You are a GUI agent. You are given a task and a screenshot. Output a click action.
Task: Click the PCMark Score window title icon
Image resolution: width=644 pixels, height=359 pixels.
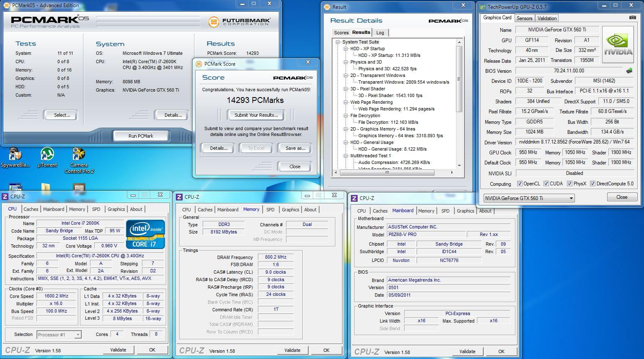(x=198, y=64)
